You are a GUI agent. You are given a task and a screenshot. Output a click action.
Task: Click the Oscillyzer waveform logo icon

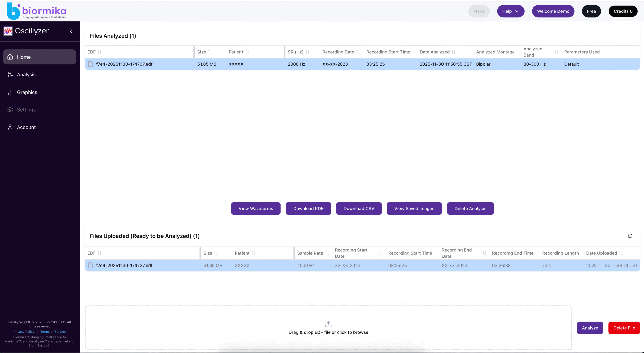[8, 31]
